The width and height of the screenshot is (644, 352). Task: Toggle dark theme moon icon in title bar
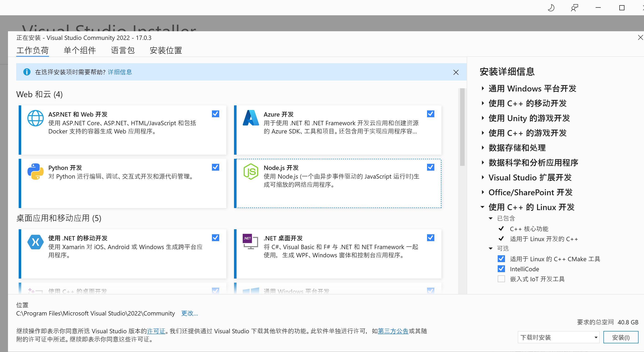(x=551, y=8)
